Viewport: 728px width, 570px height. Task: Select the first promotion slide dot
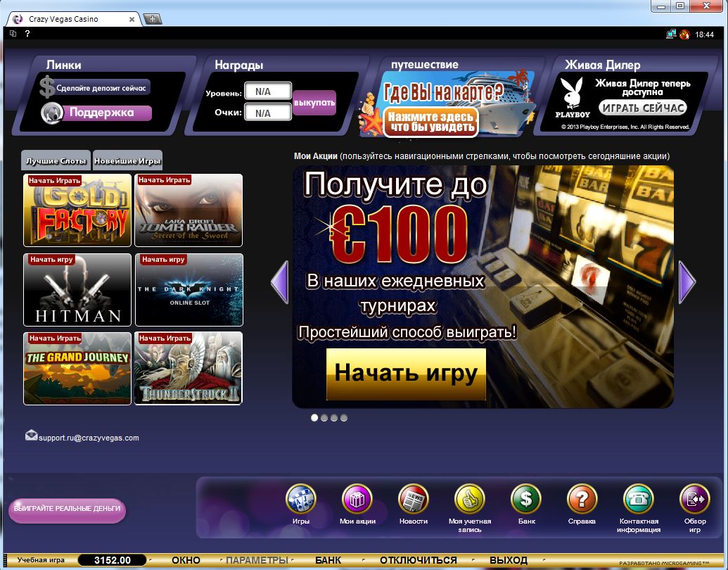[314, 417]
